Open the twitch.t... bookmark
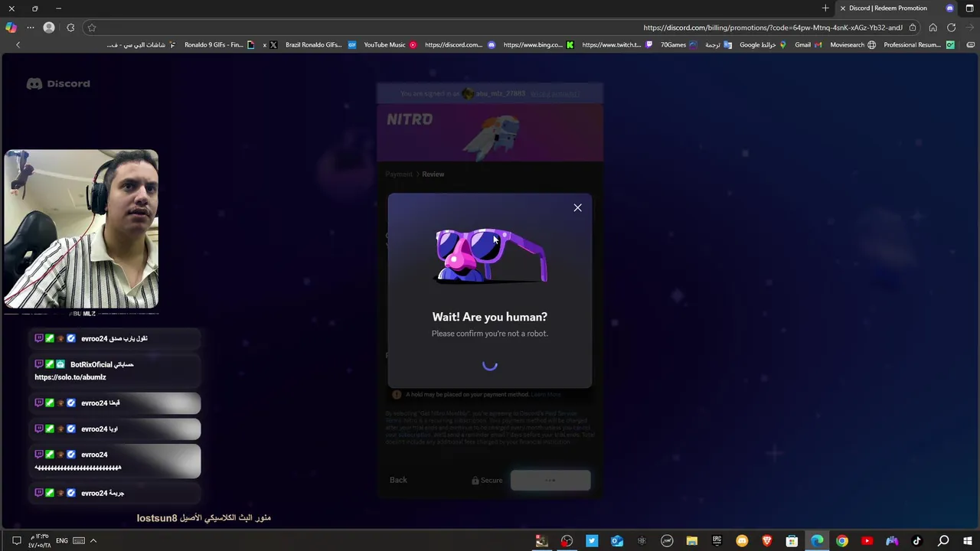Screen dimensions: 980x551 617,45
